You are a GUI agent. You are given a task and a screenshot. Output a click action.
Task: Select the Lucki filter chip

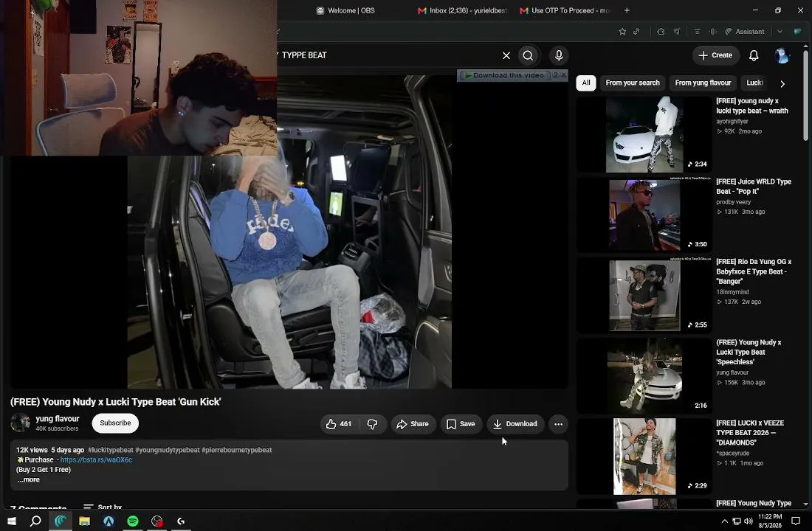point(754,83)
